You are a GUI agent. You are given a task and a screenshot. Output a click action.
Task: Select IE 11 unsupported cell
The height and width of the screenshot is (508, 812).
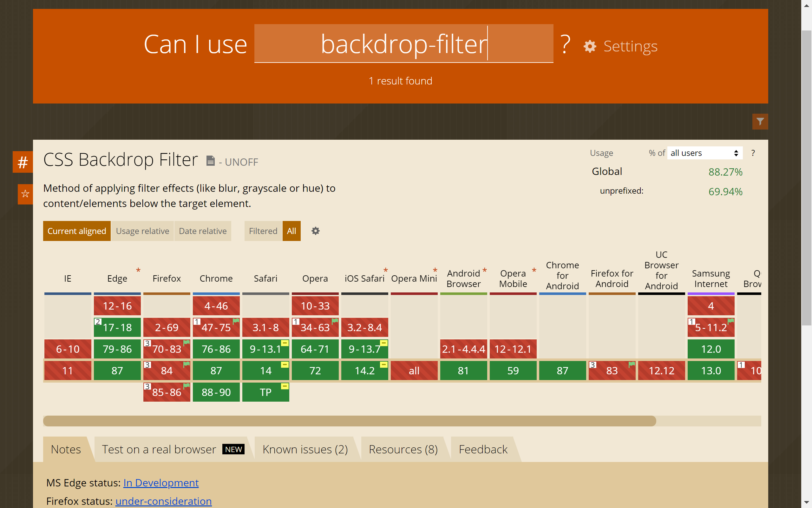68,371
